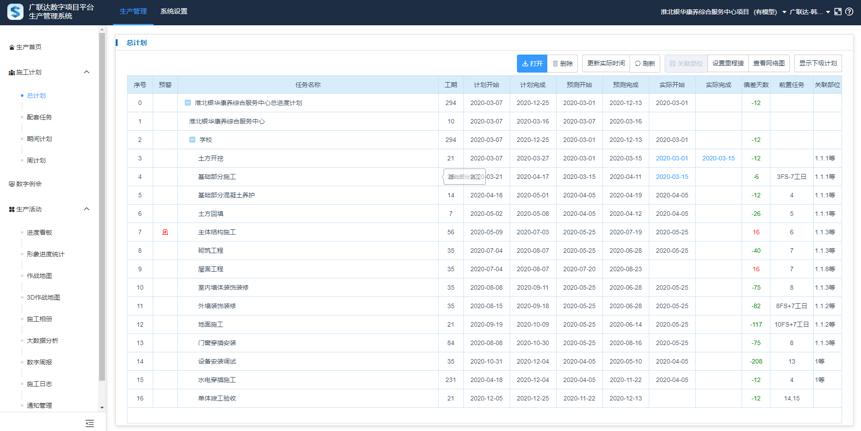
Task: Click actual start link 2020-03-01 in 土方开挖 row
Action: click(672, 159)
